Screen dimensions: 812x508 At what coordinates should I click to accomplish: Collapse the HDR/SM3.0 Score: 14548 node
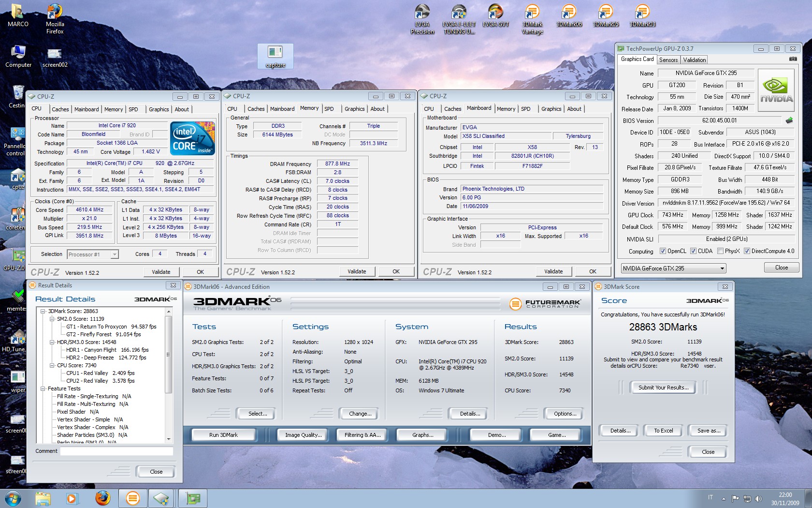click(52, 342)
